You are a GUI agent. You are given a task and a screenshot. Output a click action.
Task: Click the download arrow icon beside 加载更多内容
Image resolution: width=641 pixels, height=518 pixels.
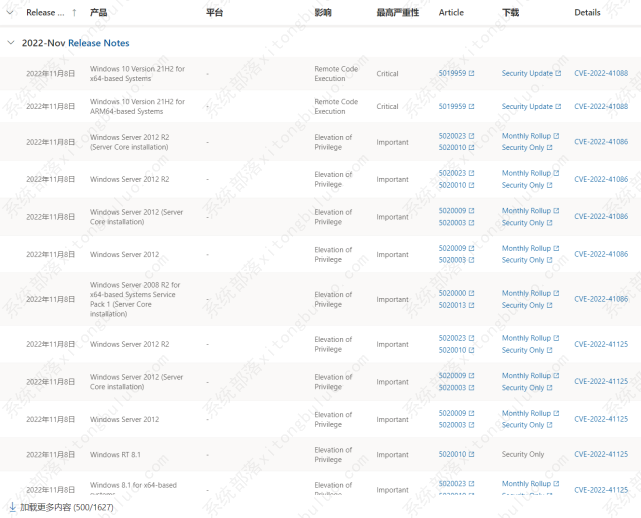12,507
